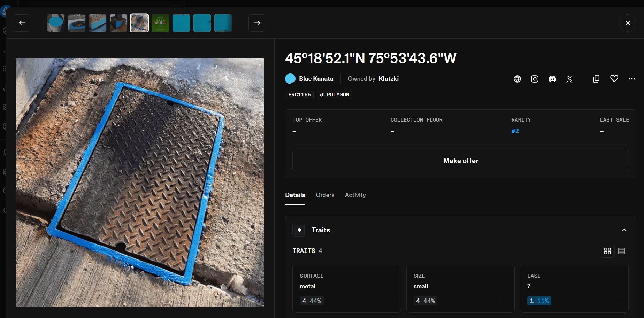This screenshot has height=318, width=644.
Task: Select the first blue circle thumbnail
Action: coord(56,23)
